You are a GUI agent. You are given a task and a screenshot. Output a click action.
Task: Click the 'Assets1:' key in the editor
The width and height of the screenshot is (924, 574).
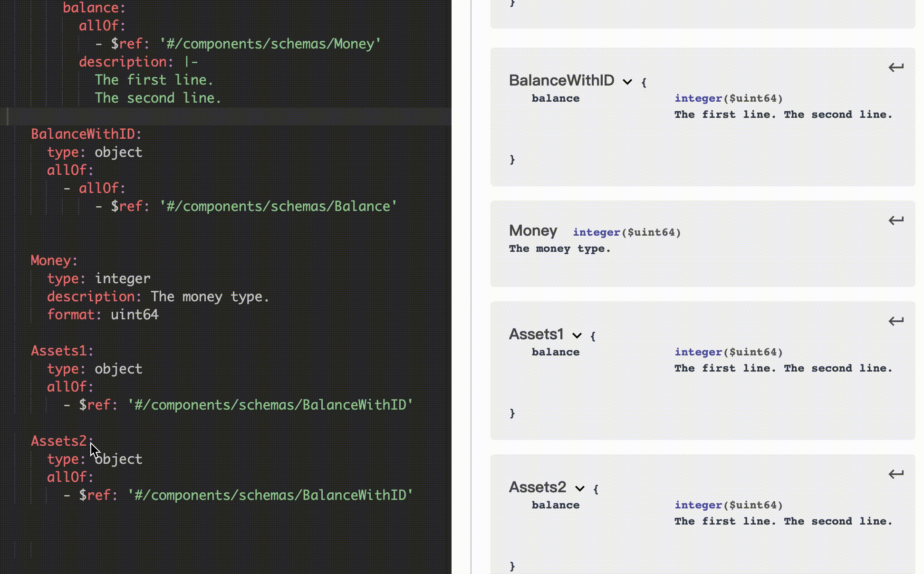click(62, 351)
